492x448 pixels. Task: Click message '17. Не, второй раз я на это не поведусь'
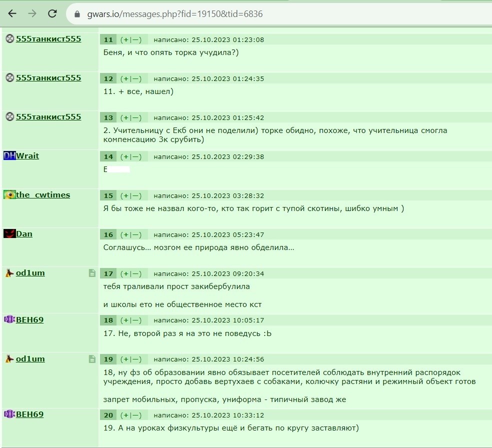[x=187, y=333]
